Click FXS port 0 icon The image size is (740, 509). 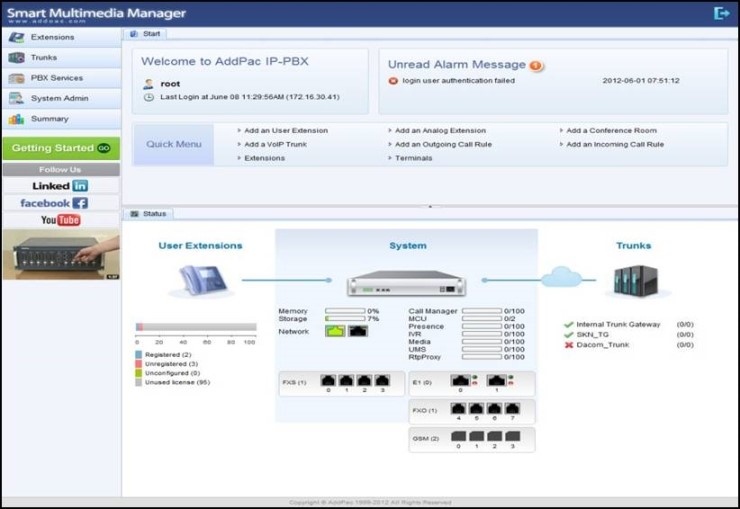pyautogui.click(x=328, y=380)
